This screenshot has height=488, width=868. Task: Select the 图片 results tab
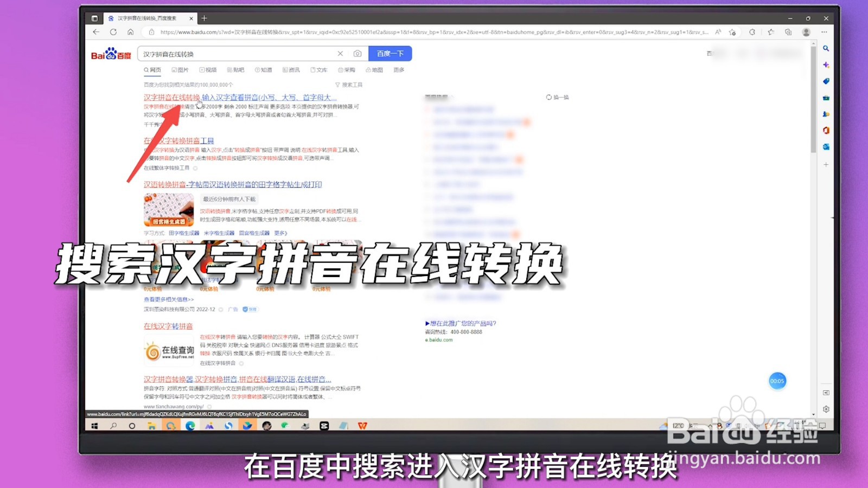(180, 70)
